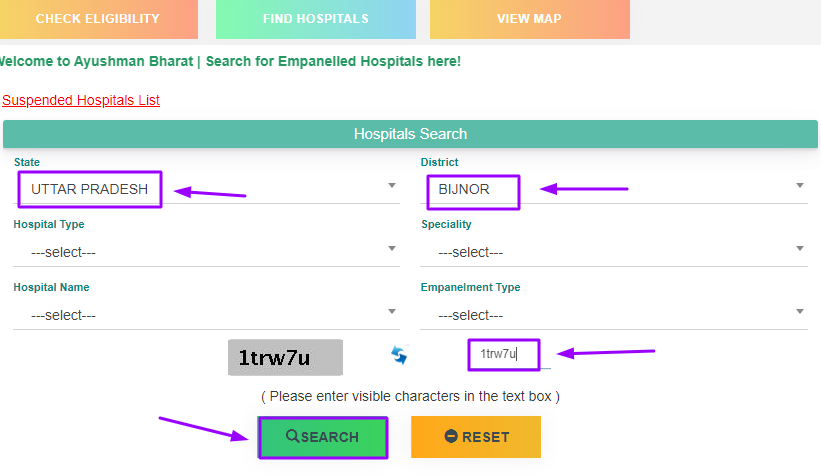Open the Hospital Name select list
Image resolution: width=821 pixels, height=476 pixels.
(x=206, y=315)
